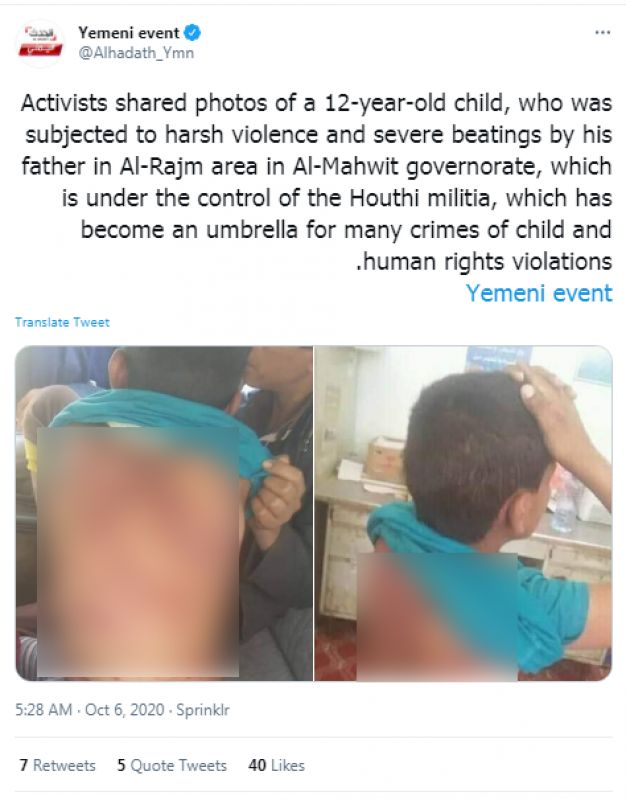Open the right photo of the boy's head

463,513
